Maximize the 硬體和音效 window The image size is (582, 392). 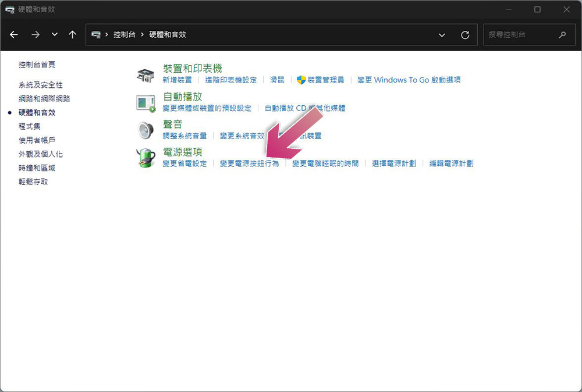[537, 9]
